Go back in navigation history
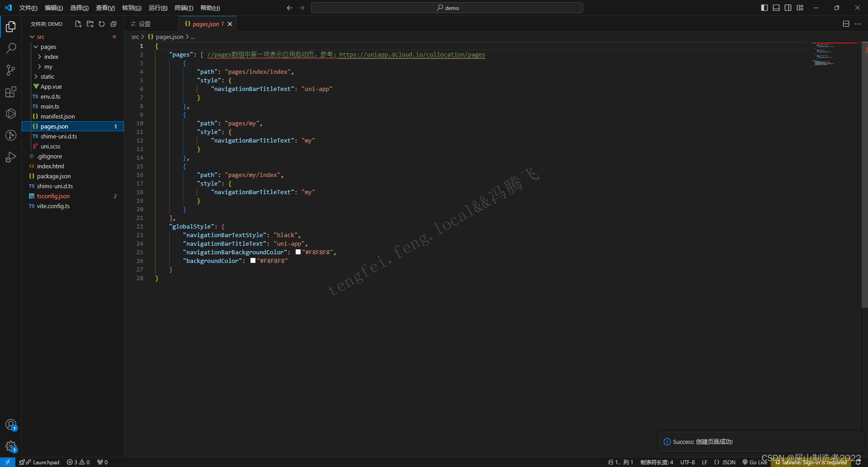The width and height of the screenshot is (868, 467). (x=290, y=8)
